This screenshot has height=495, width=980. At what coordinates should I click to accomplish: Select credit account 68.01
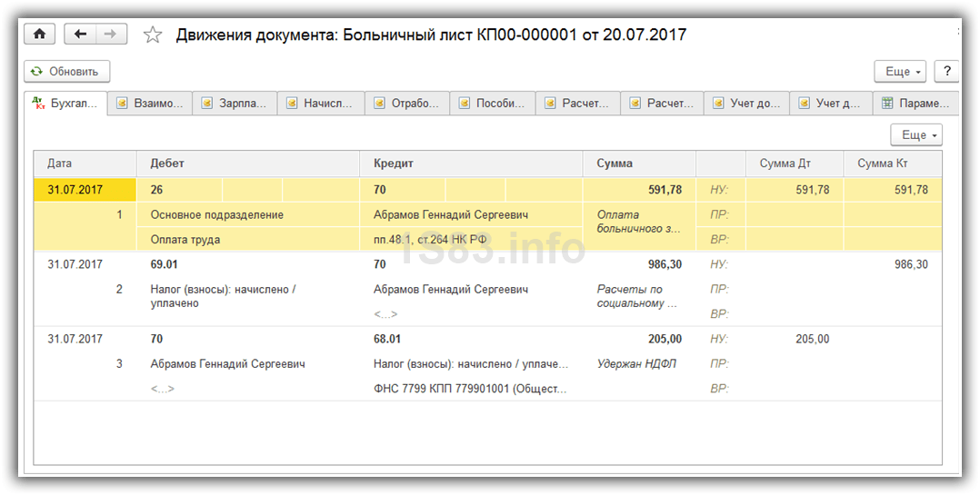(x=387, y=340)
